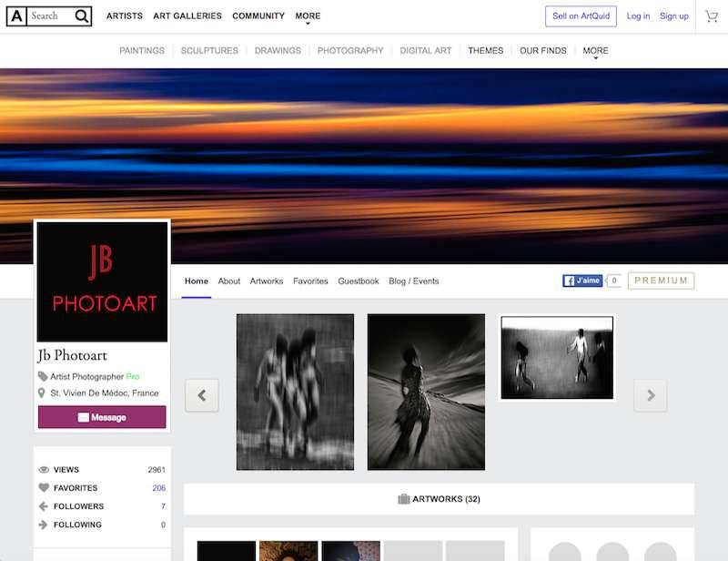The width and height of the screenshot is (728, 561).
Task: Show next artwork with right arrow
Action: [x=651, y=395]
